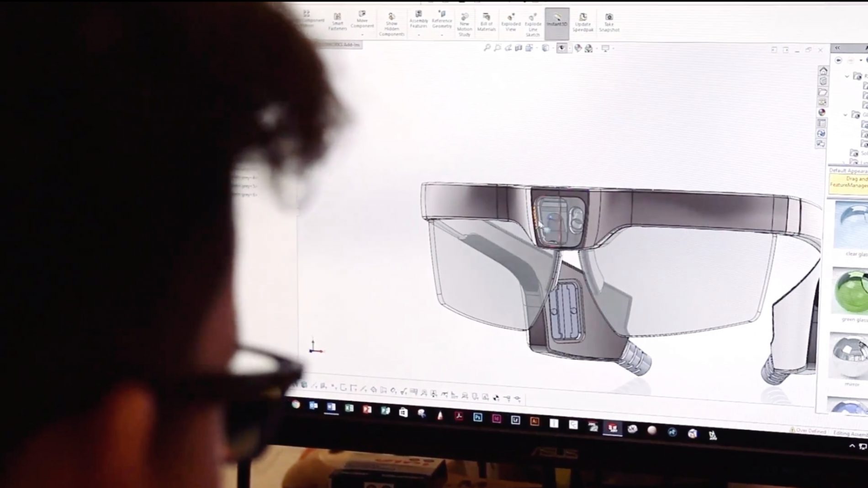This screenshot has height=488, width=868.
Task: Open the SOLIDWORKS Resources home tab
Action: pos(823,71)
